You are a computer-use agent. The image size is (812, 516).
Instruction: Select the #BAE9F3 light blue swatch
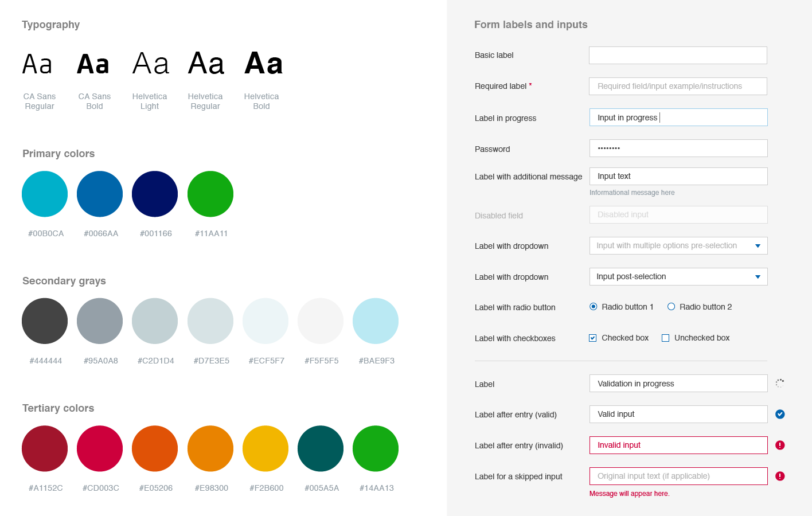[x=376, y=321]
